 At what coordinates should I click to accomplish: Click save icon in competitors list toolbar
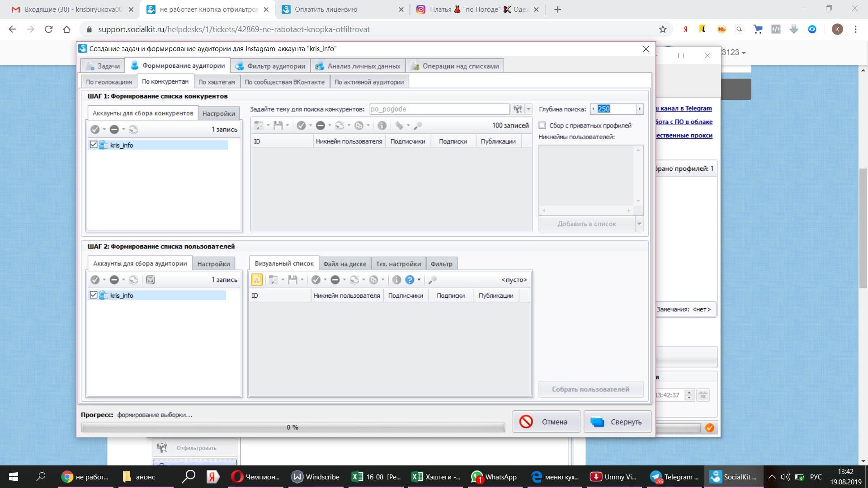coord(278,126)
